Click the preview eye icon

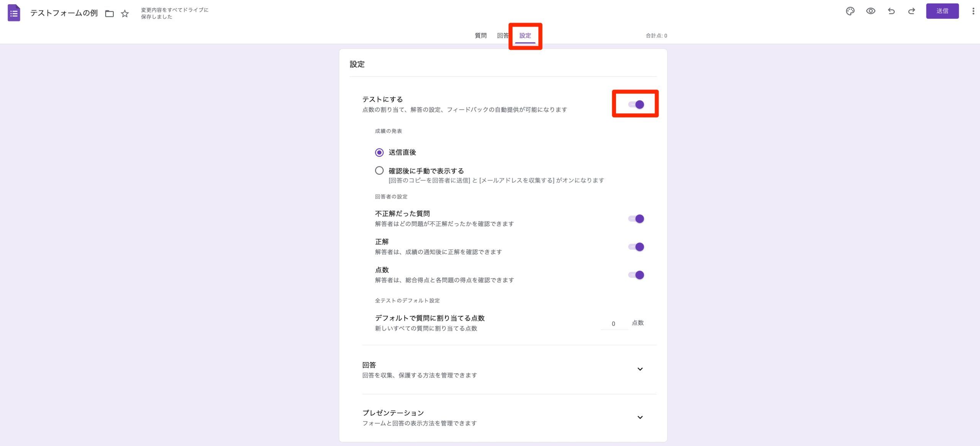click(871, 11)
